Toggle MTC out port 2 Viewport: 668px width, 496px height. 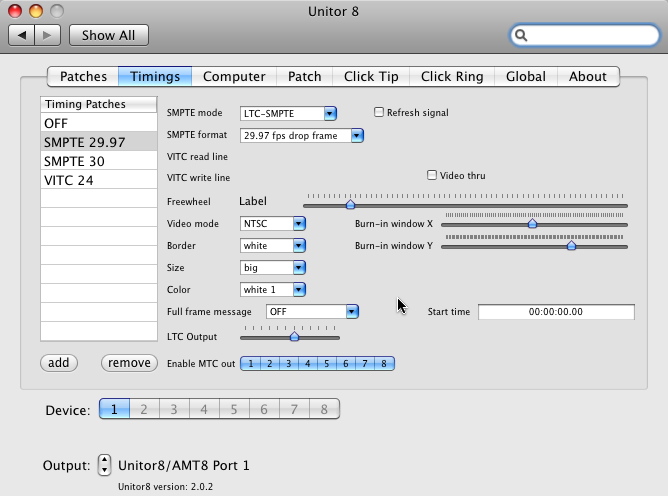coord(270,363)
